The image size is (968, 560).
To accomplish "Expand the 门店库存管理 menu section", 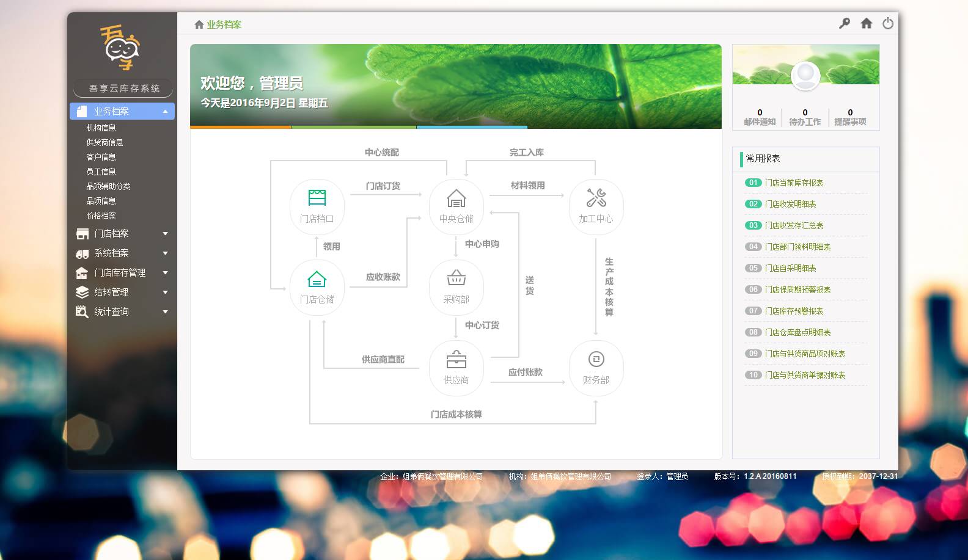I will click(122, 273).
